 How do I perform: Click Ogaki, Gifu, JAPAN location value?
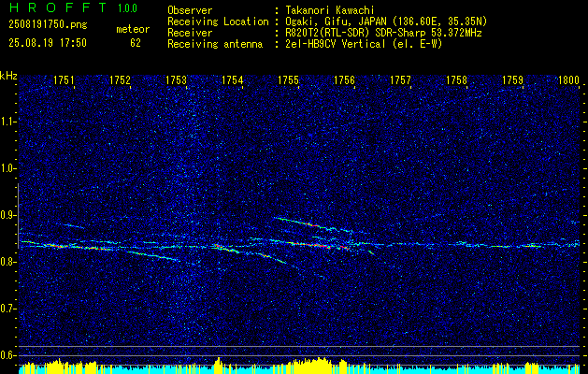click(x=386, y=22)
